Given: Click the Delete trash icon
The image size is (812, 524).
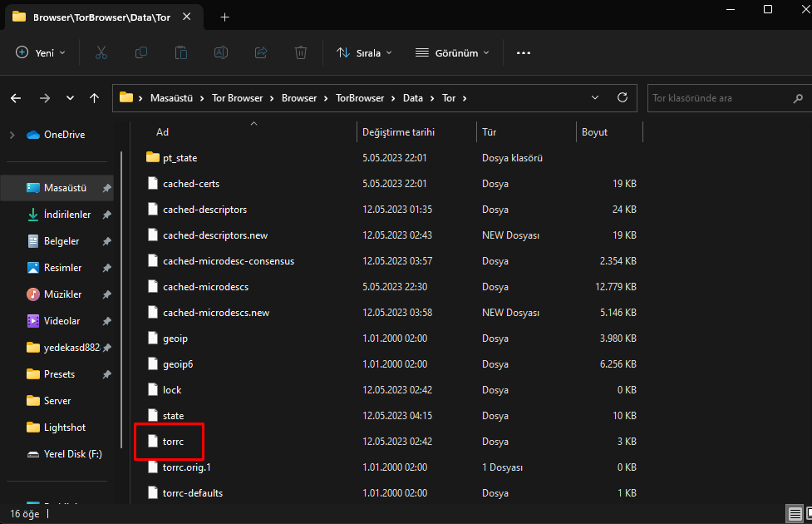Looking at the screenshot, I should [x=301, y=53].
